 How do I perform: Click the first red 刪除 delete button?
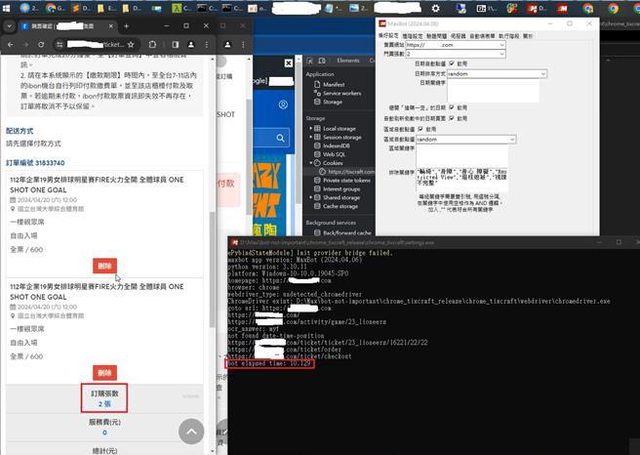click(105, 265)
